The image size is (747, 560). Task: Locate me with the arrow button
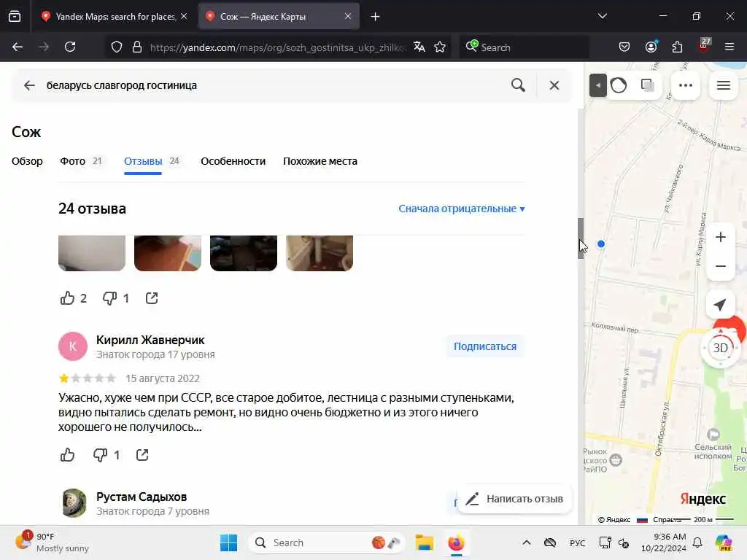pos(720,305)
